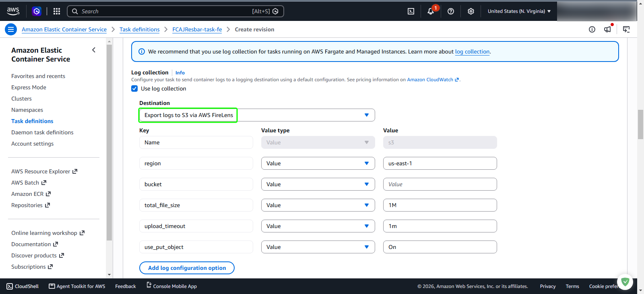Open the notifications bell
This screenshot has width=644, height=294.
pos(431,11)
